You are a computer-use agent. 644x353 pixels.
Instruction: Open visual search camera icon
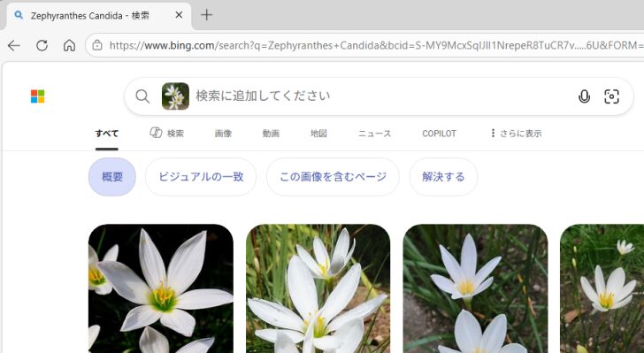click(611, 96)
